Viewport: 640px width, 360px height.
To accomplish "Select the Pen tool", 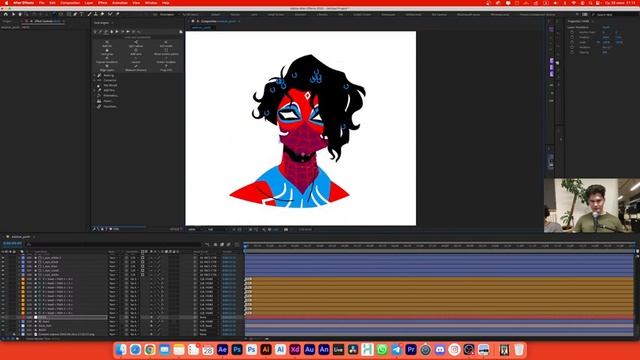I will [75, 14].
